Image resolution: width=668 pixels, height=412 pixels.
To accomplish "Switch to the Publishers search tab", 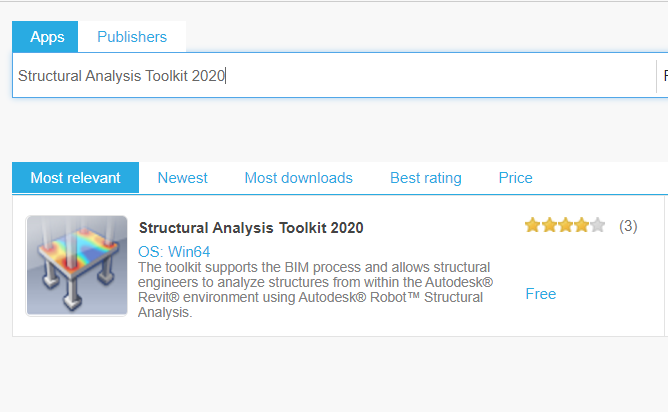I will [x=132, y=37].
